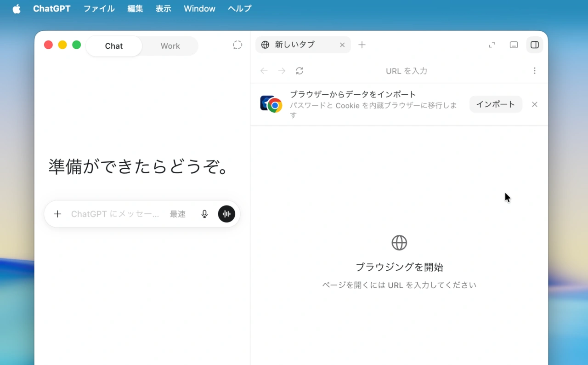Reload the page with refresh icon

[x=300, y=71]
